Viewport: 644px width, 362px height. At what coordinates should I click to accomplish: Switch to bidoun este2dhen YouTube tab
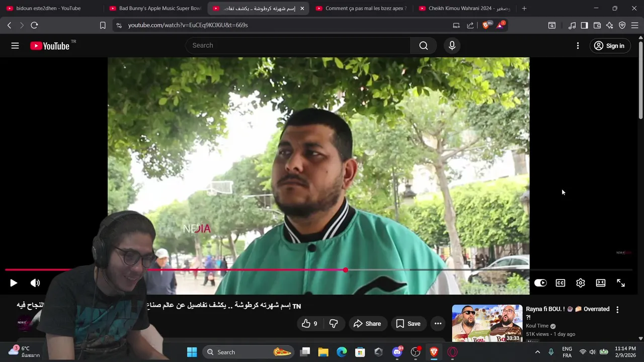point(49,9)
